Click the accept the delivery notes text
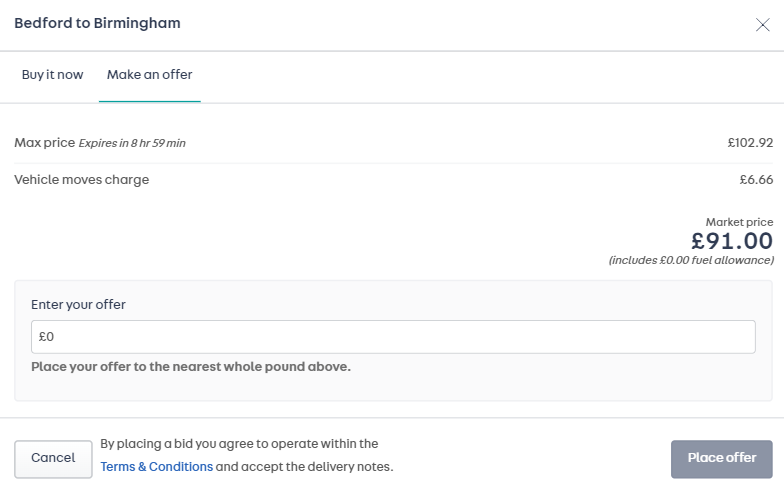 [305, 467]
